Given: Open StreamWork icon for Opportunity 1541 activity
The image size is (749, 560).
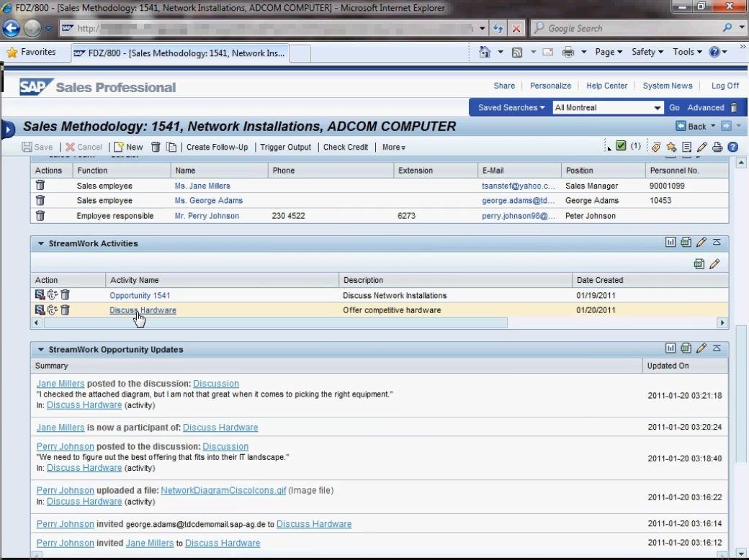Looking at the screenshot, I should click(x=40, y=295).
